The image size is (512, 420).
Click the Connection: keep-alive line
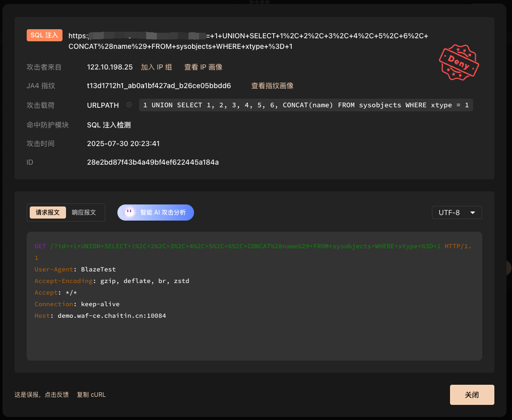coord(77,304)
